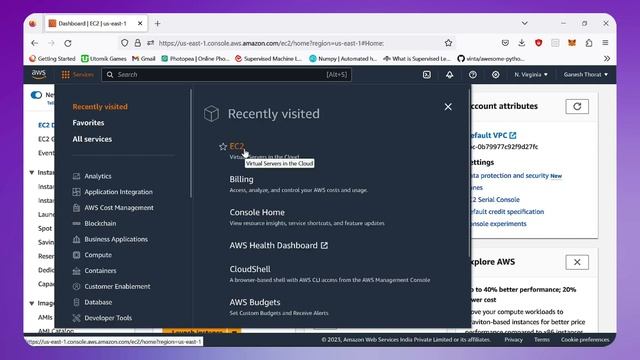
Task: Open the Privacy footer link
Action: (513, 340)
